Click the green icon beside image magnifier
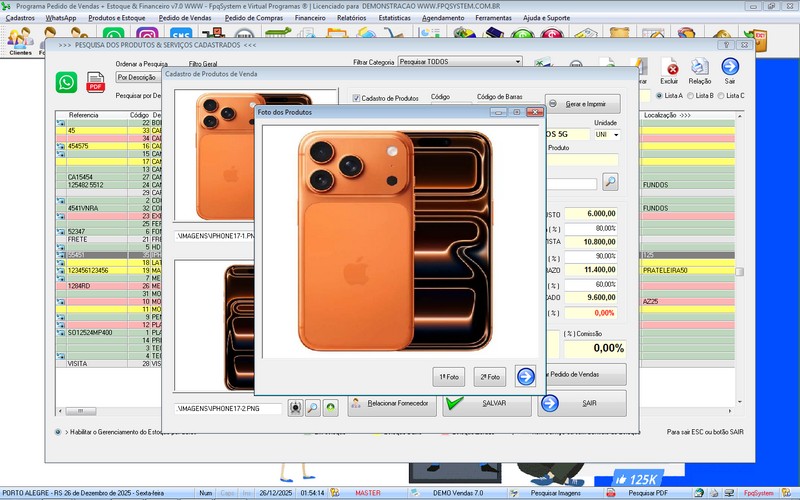 pyautogui.click(x=330, y=408)
